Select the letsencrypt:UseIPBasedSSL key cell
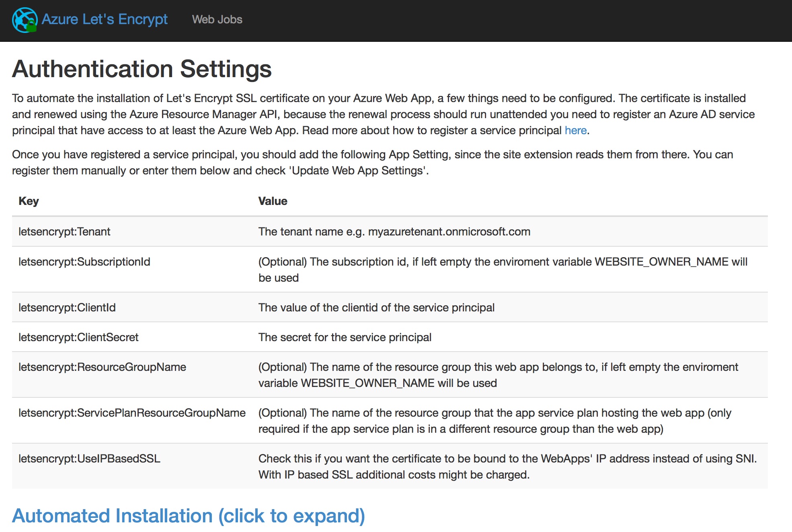792x532 pixels. [x=89, y=459]
